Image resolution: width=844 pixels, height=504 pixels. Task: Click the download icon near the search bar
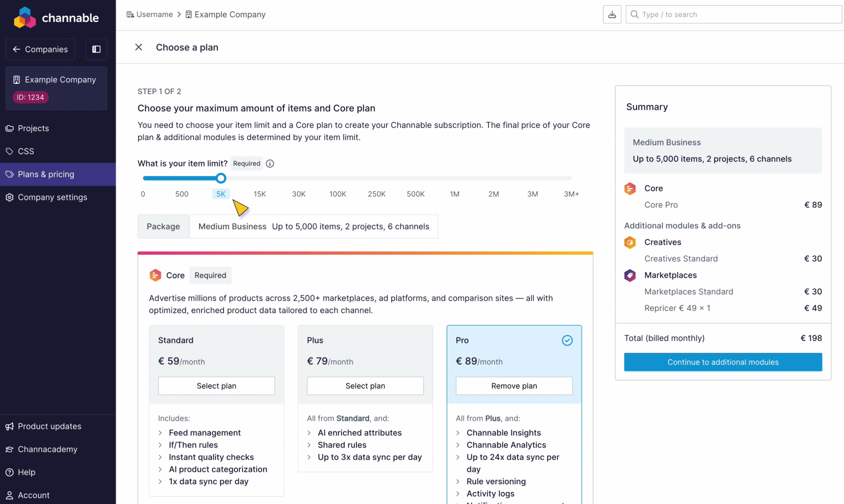[612, 14]
